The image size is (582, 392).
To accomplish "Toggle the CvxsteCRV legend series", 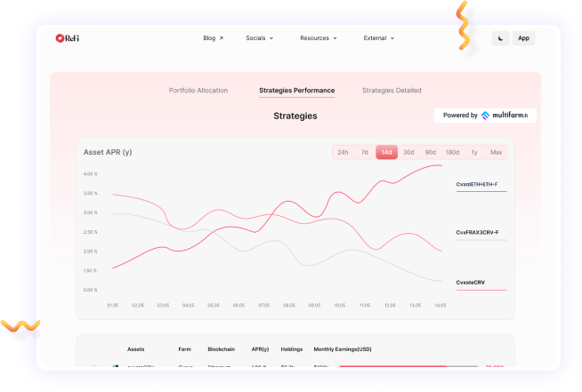I will 471,282.
